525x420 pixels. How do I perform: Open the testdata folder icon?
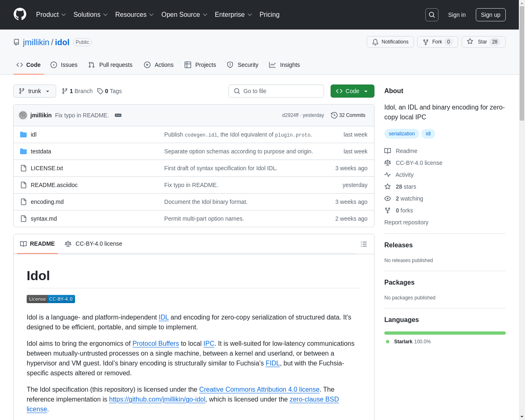tap(23, 151)
